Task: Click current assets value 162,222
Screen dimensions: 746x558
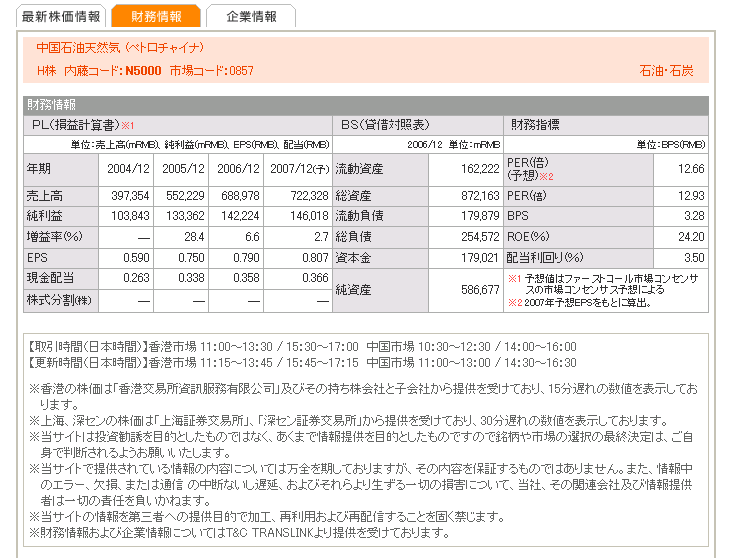Action: coord(480,169)
